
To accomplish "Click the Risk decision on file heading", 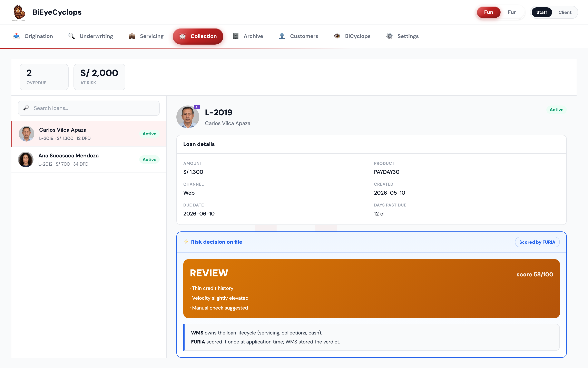I will tap(216, 242).
